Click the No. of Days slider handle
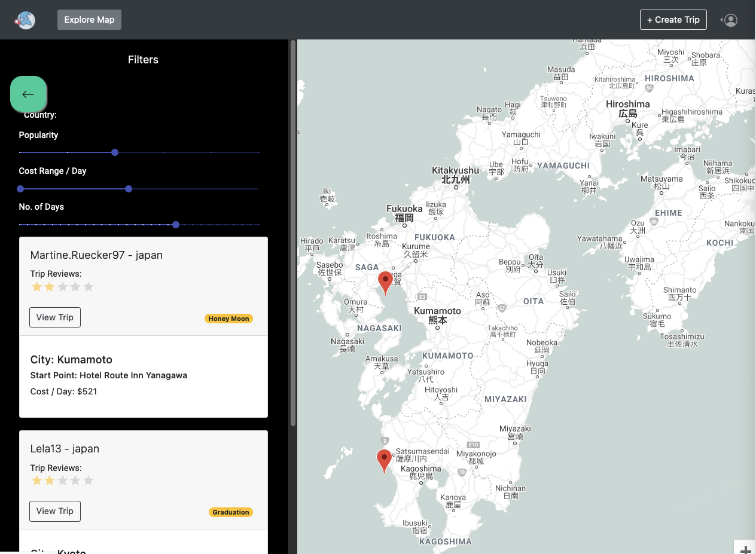The width and height of the screenshot is (756, 554). 176,225
